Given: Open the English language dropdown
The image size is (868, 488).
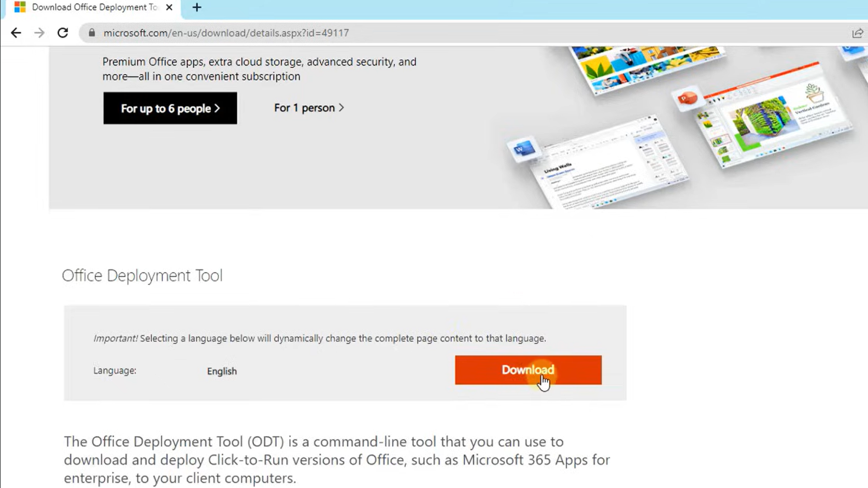Looking at the screenshot, I should pos(222,371).
